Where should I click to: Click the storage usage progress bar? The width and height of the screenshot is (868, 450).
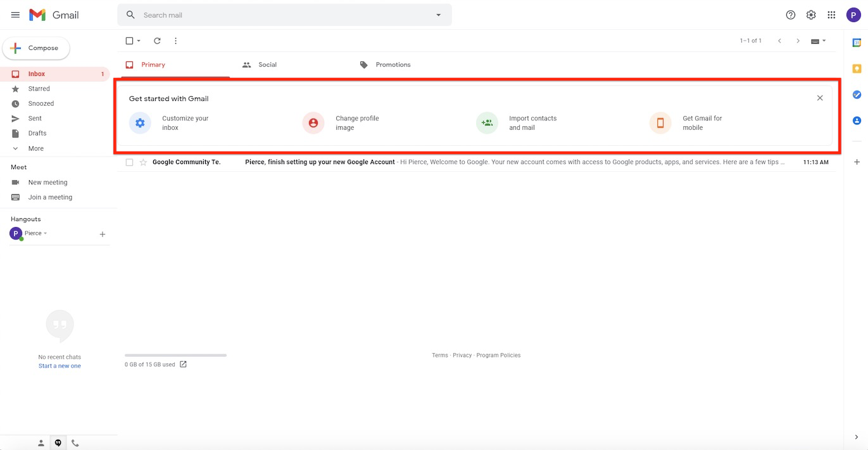(x=175, y=355)
